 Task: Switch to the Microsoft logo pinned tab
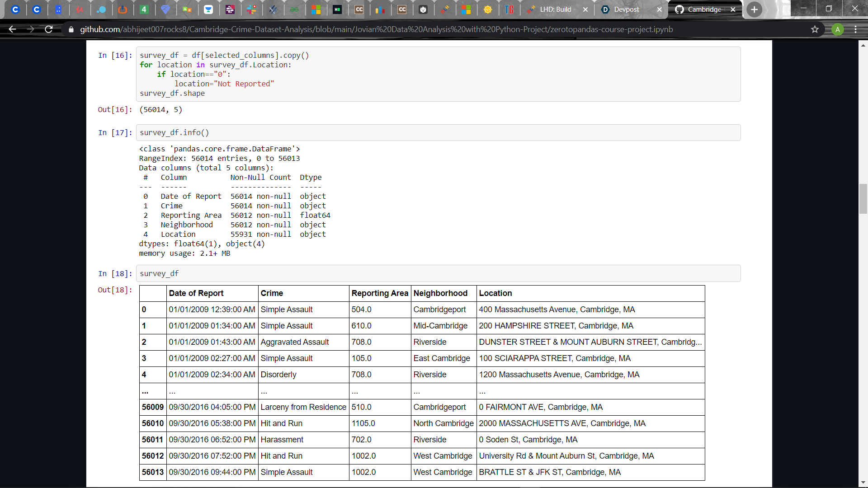pos(316,9)
